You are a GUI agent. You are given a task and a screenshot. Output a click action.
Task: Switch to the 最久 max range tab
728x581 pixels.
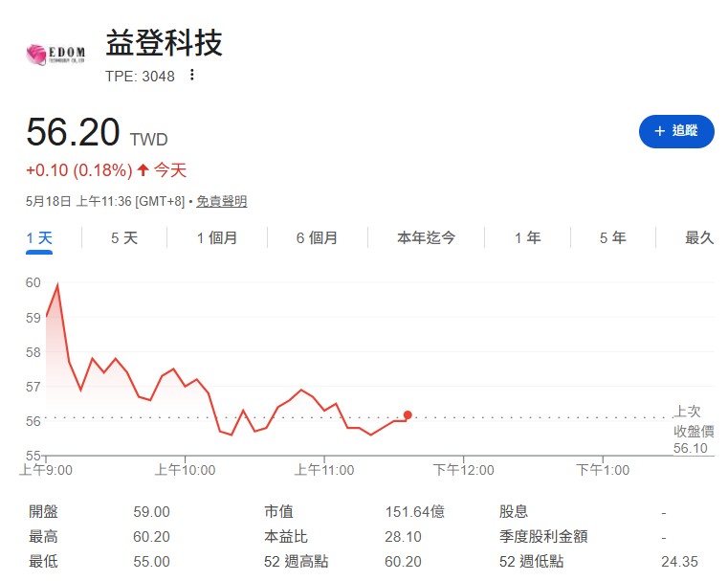pos(699,237)
